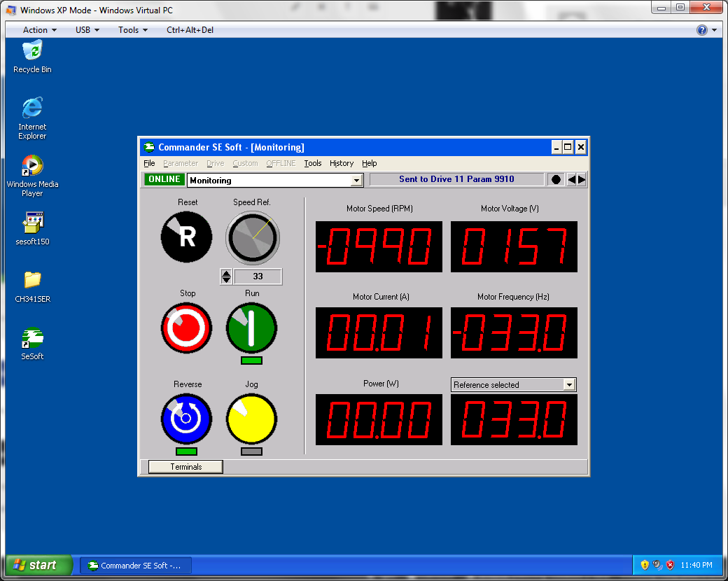Click the red Stop button
This screenshot has width=728, height=581.
(186, 328)
